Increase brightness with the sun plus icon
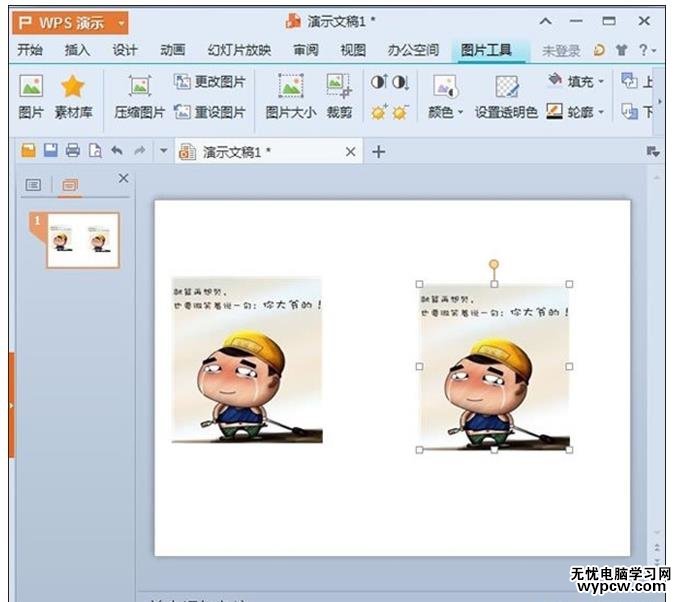Image resolution: width=682 pixels, height=602 pixels. 378,113
